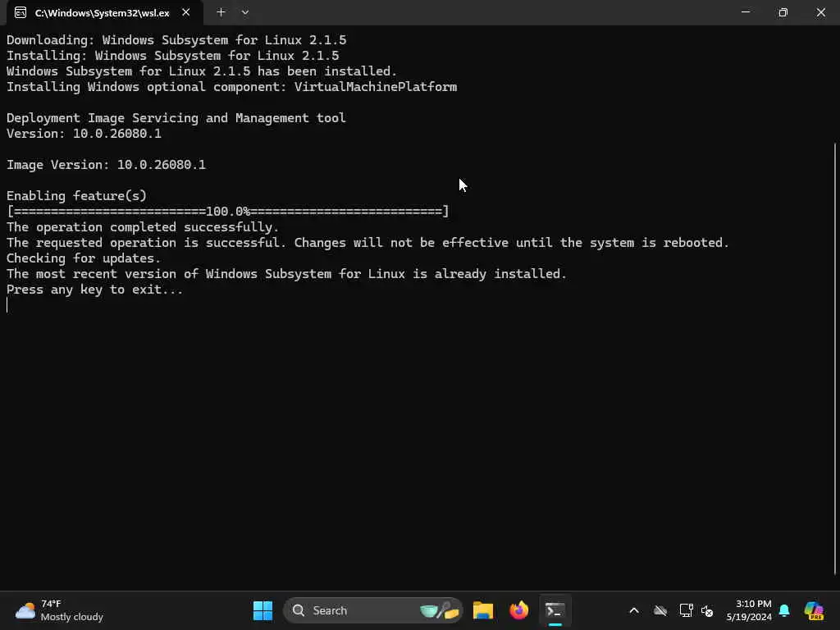The width and height of the screenshot is (840, 630).
Task: Click 'Image Version: 10.0.26080.1' text
Action: pyautogui.click(x=106, y=164)
